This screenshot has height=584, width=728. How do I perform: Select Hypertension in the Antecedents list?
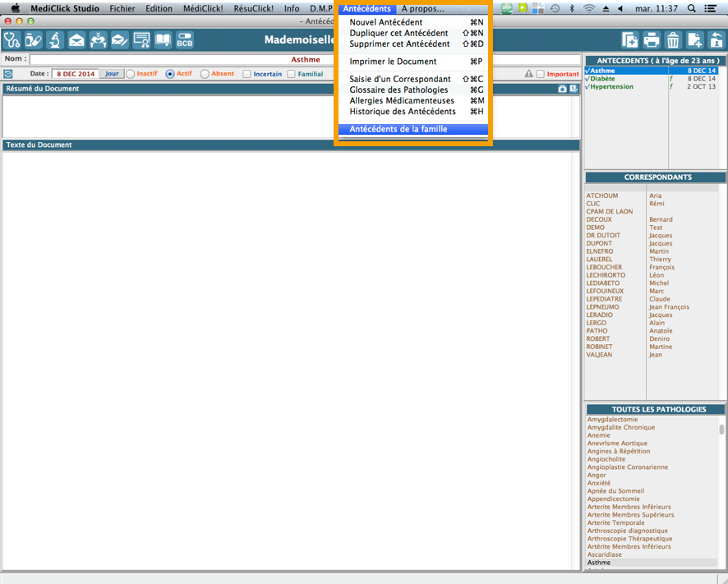tap(612, 86)
